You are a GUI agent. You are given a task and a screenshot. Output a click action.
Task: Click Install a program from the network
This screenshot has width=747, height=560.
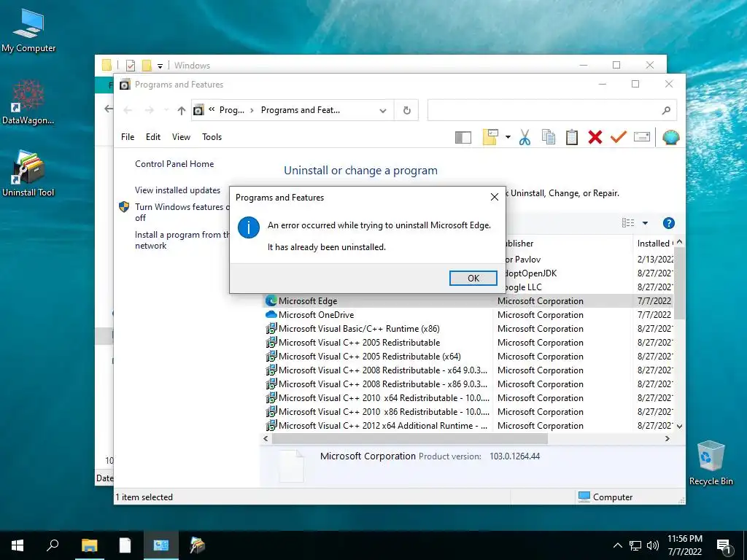[x=182, y=240]
